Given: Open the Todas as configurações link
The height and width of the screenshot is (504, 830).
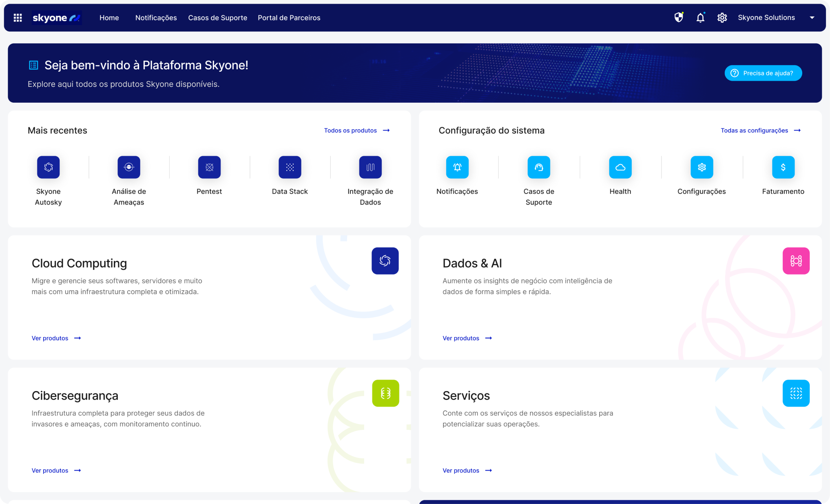Looking at the screenshot, I should 760,130.
